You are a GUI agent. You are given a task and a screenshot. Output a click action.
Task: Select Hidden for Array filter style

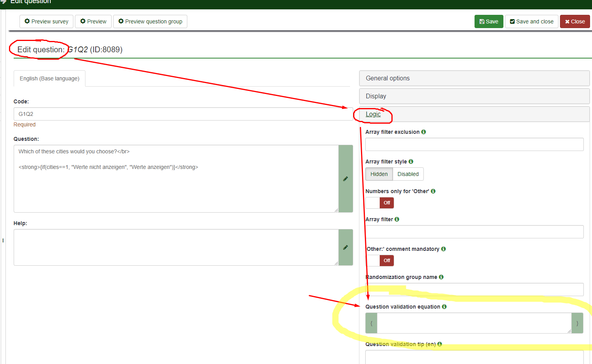379,174
